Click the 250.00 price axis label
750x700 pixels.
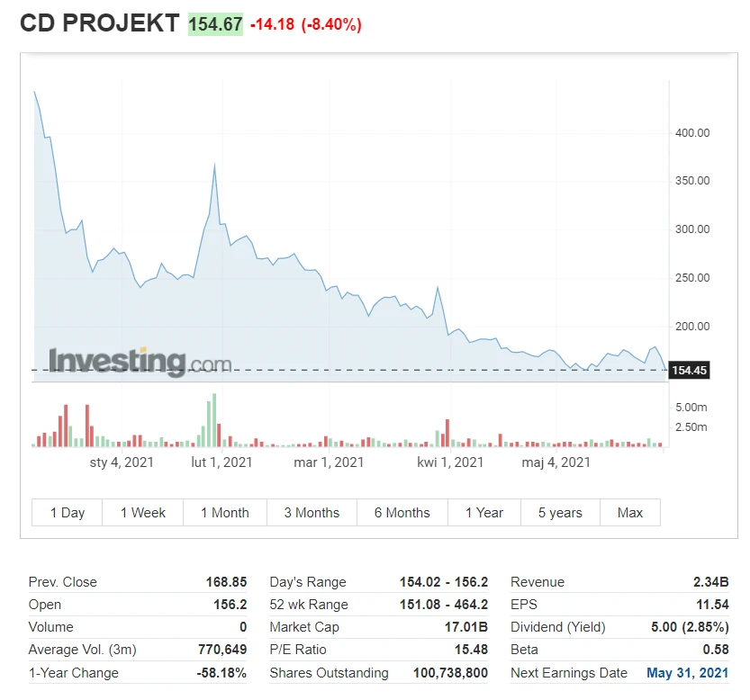coord(692,278)
